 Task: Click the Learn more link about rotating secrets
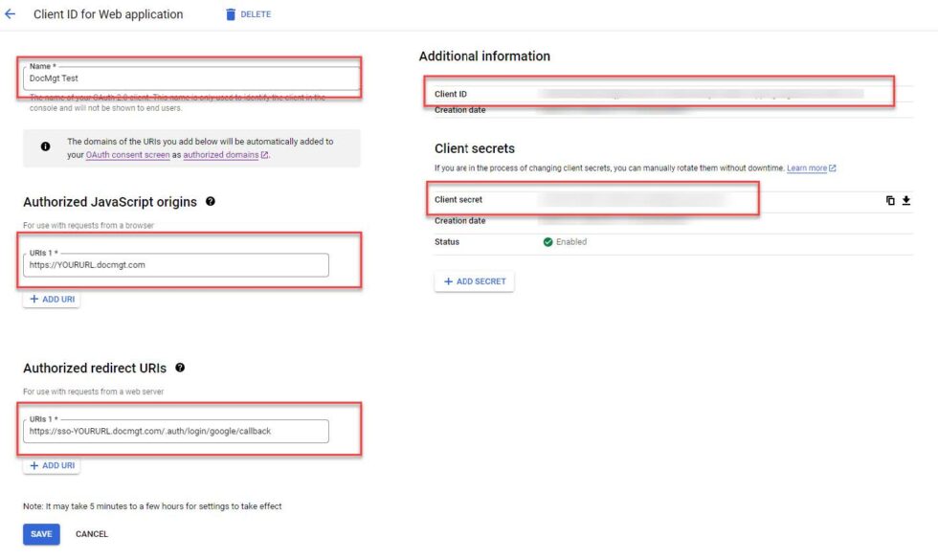(x=807, y=168)
